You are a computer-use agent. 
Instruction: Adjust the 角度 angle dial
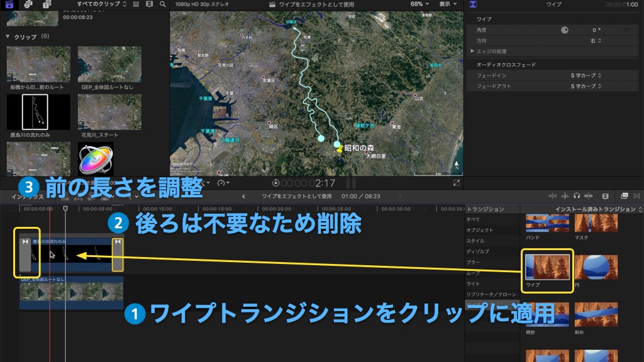565,30
